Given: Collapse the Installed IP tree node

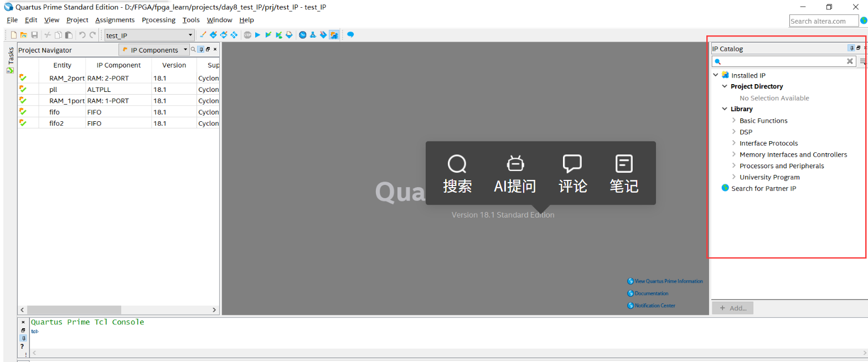Looking at the screenshot, I should point(716,75).
